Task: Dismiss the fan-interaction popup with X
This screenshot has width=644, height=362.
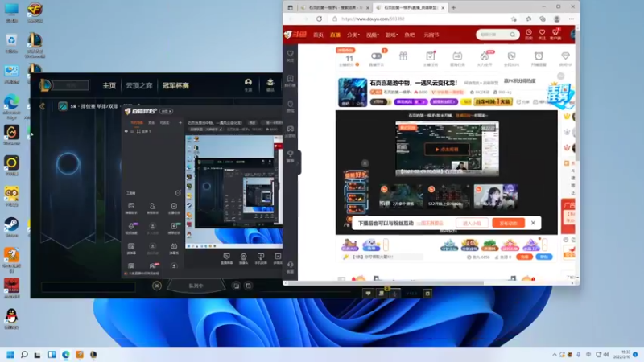Action: click(x=533, y=223)
